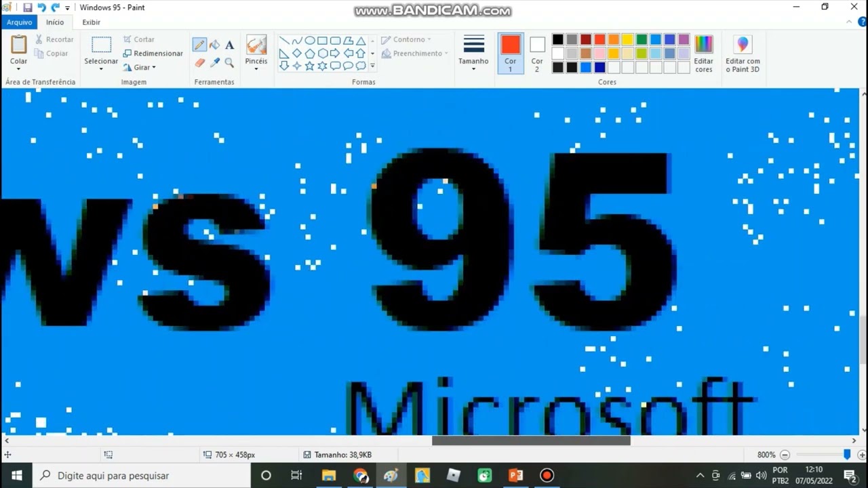This screenshot has width=868, height=488.
Task: Choose the Four-point star shape
Action: coord(297,66)
